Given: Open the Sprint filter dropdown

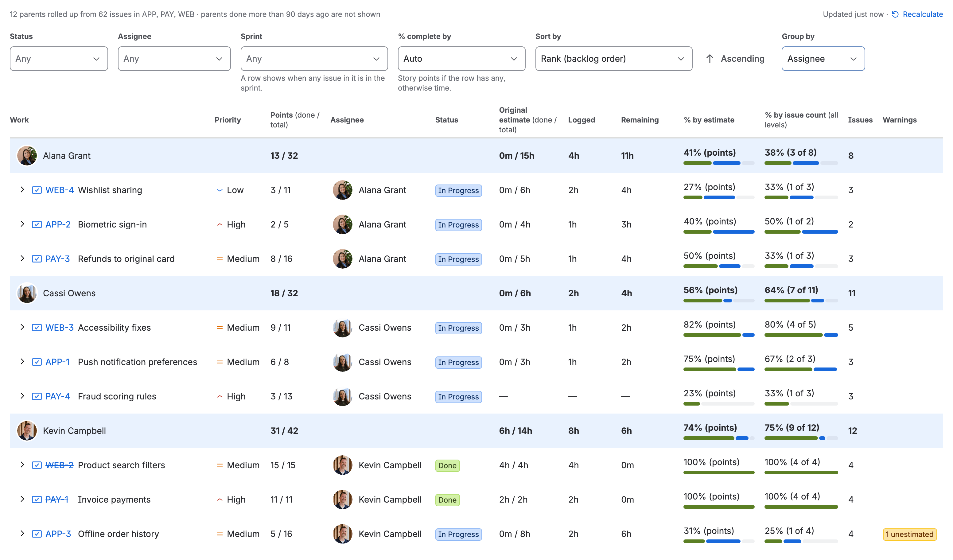Looking at the screenshot, I should (x=314, y=59).
